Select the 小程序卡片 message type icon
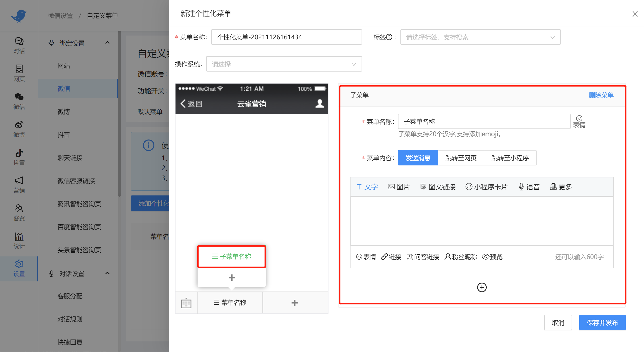Viewport: 644px width, 352px height. [486, 187]
